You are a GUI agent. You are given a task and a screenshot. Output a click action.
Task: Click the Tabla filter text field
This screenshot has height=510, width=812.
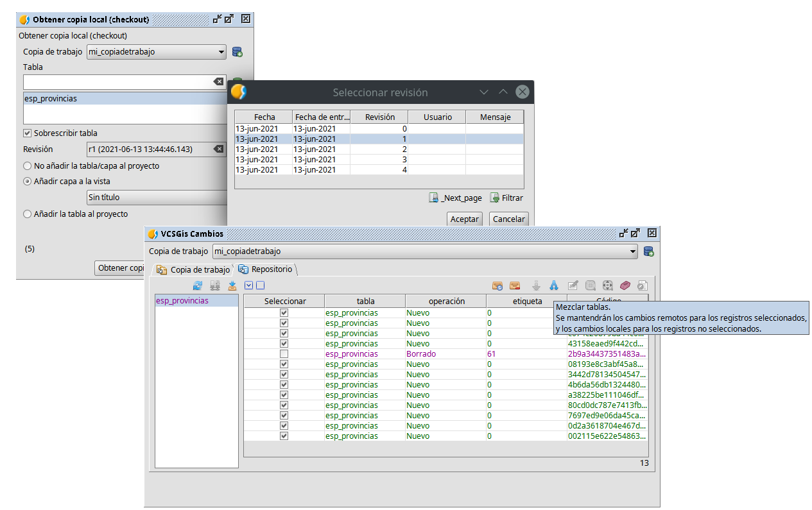click(x=117, y=82)
